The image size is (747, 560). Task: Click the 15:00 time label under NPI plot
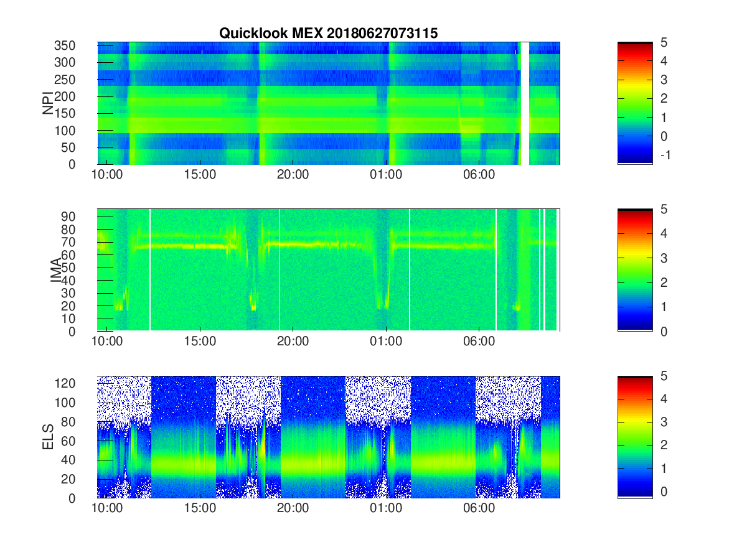click(x=200, y=175)
